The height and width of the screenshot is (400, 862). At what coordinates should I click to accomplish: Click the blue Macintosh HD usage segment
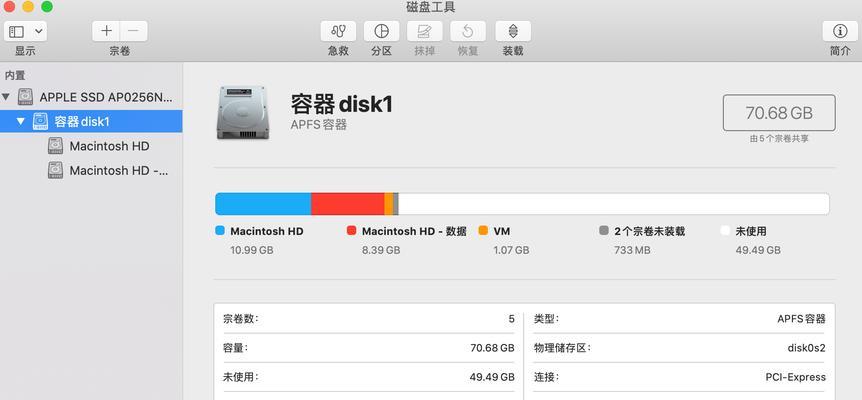[x=263, y=204]
